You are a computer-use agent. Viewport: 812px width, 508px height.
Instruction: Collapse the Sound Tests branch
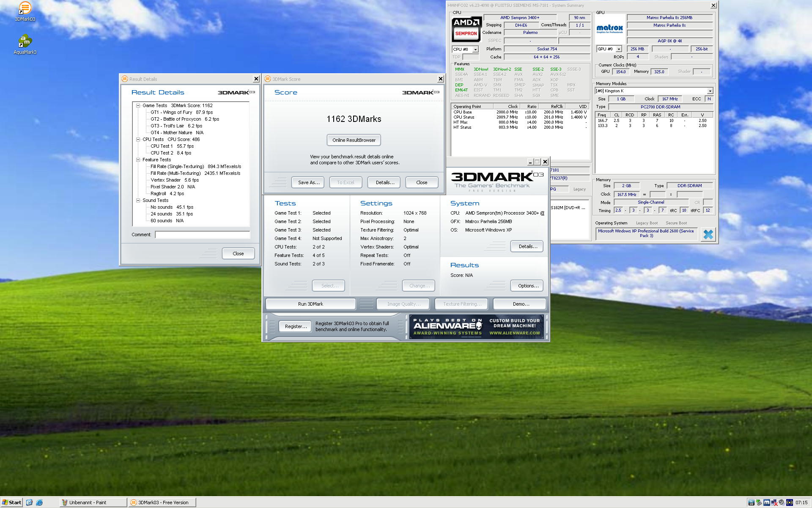point(138,200)
